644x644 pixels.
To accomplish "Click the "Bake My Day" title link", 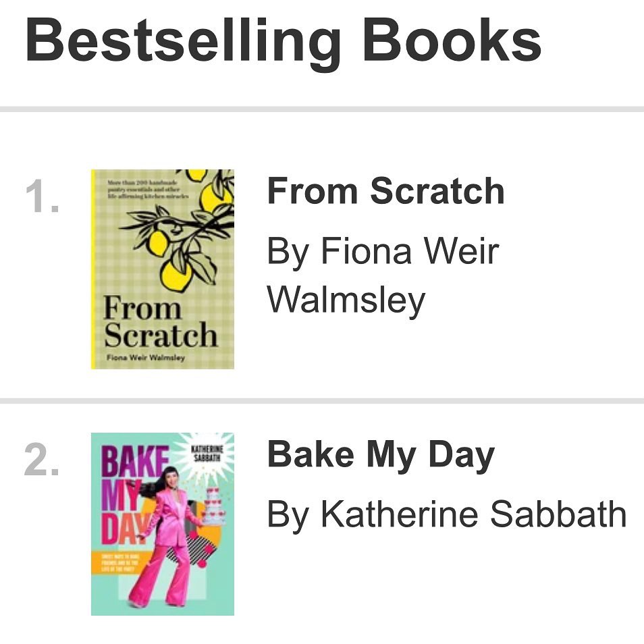I will click(381, 455).
